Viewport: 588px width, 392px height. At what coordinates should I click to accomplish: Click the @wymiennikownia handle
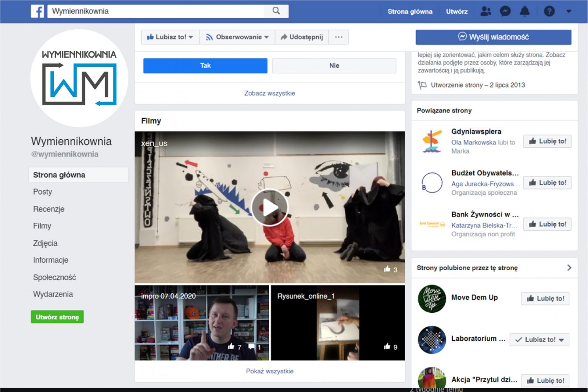click(x=65, y=154)
